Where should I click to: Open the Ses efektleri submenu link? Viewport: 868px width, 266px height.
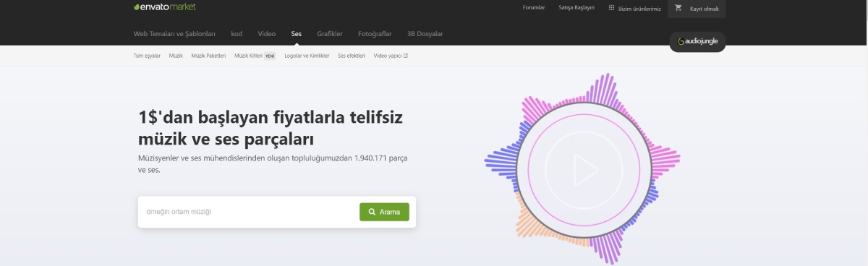click(x=352, y=56)
